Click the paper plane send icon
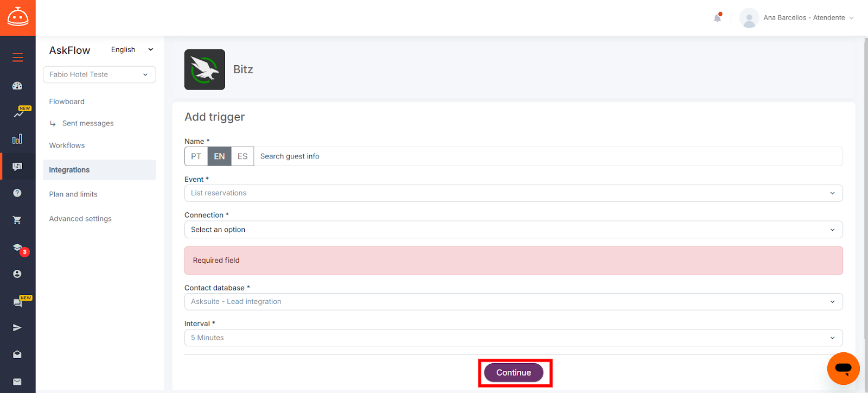868x393 pixels. coord(17,328)
